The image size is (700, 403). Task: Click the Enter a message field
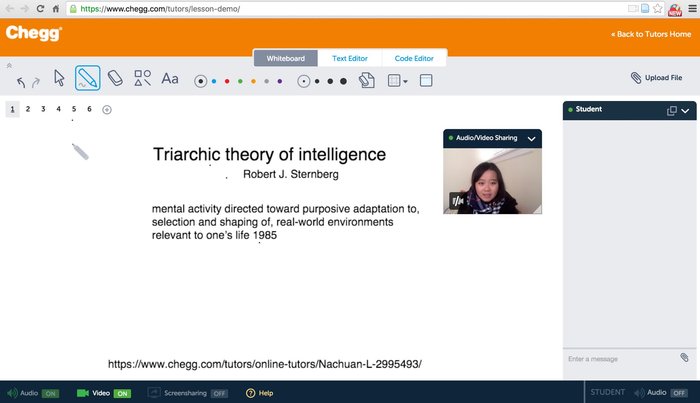(621, 359)
